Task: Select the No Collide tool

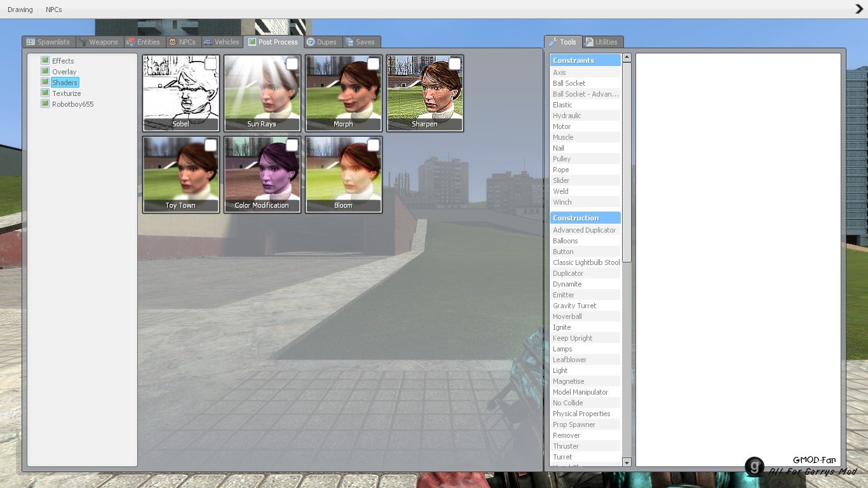Action: (585, 403)
